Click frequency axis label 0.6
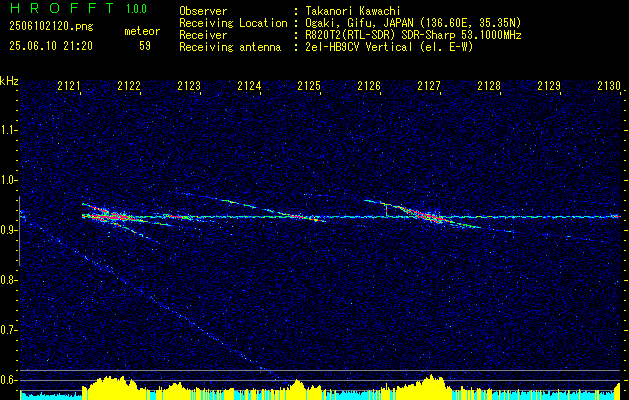 pyautogui.click(x=9, y=380)
